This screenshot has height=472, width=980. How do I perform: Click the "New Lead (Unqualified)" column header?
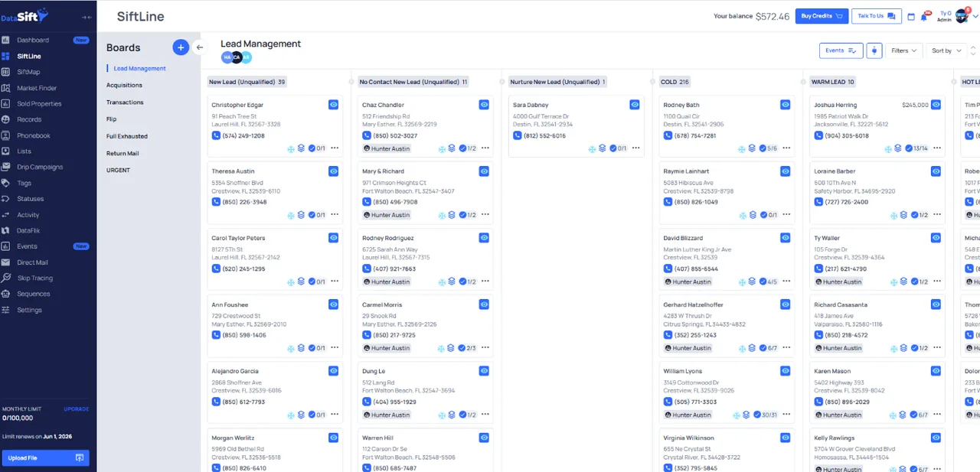coord(247,82)
